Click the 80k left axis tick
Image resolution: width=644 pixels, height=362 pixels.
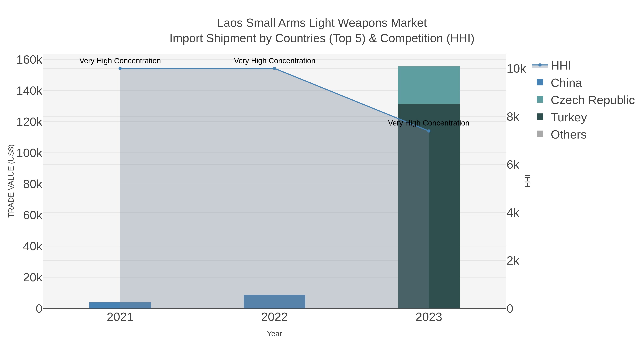coord(33,184)
